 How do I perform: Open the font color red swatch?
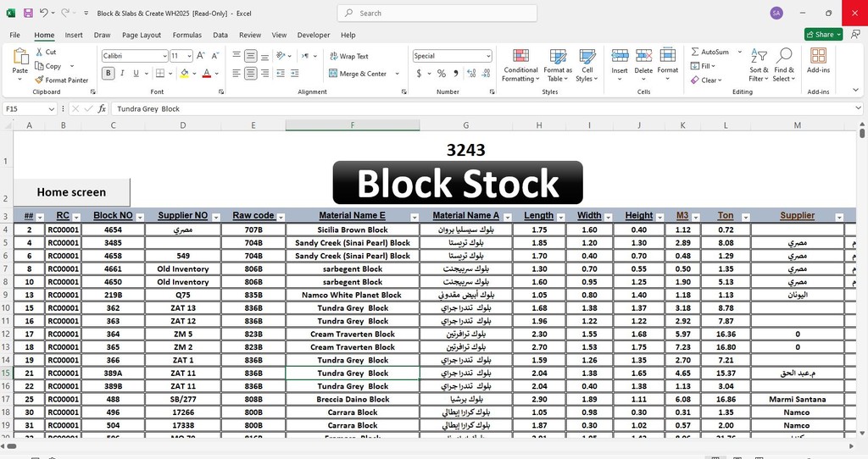point(206,74)
